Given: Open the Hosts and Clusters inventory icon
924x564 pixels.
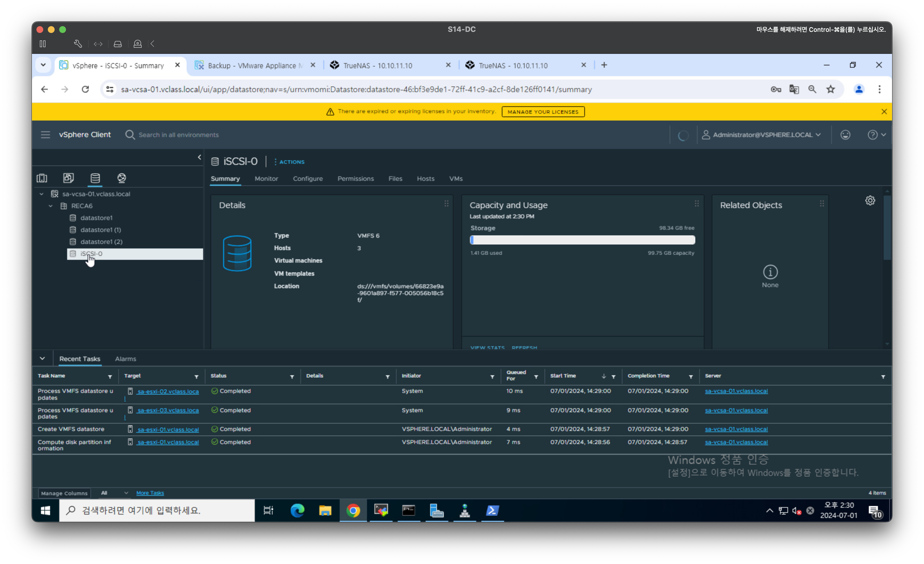Looking at the screenshot, I should (42, 178).
